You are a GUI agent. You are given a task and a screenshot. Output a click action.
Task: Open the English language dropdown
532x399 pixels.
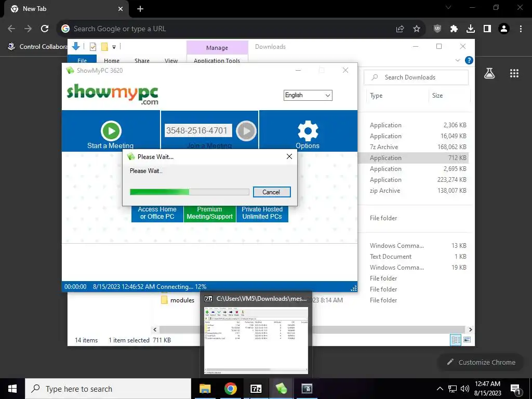tap(308, 96)
